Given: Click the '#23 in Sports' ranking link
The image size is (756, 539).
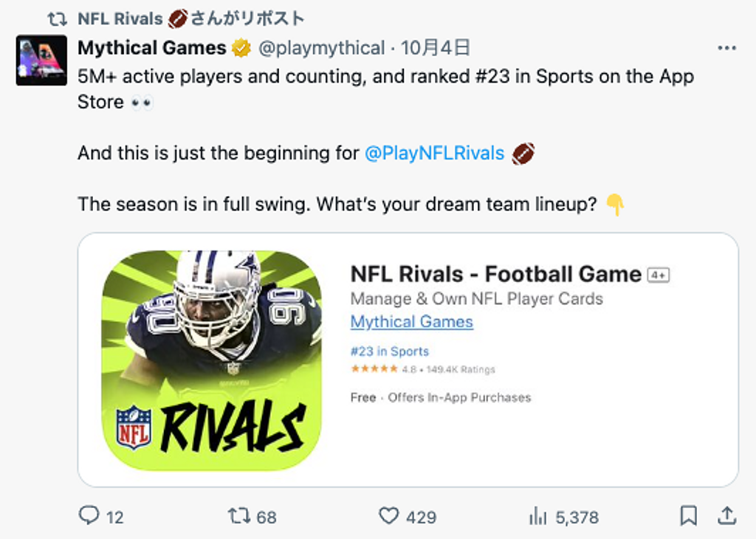Looking at the screenshot, I should (389, 351).
